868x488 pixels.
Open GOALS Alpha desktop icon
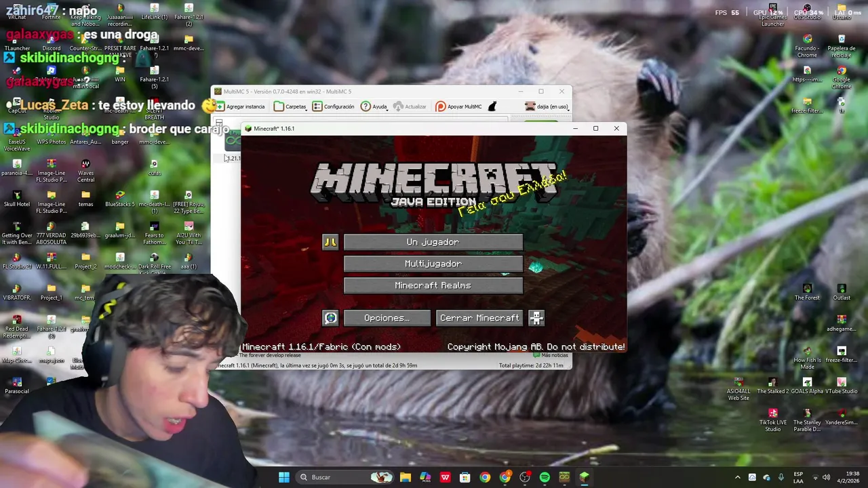807,386
